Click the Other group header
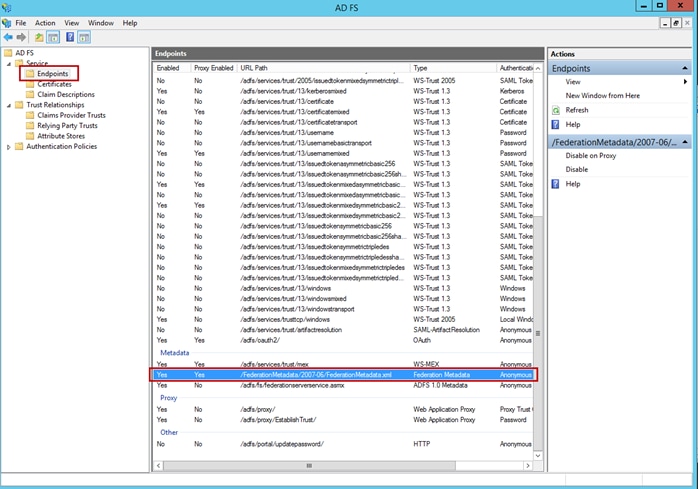This screenshot has height=489, width=698. pos(169,432)
